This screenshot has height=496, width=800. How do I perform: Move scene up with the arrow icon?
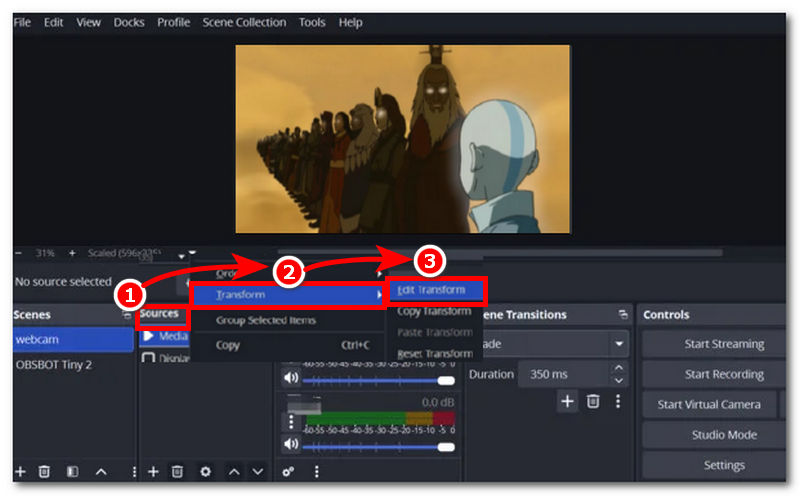point(101,472)
